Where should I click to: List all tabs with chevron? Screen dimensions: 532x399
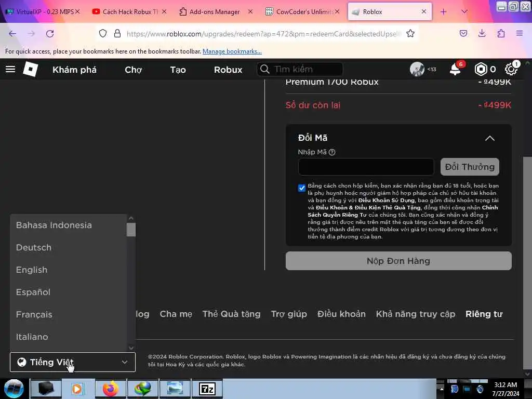464,12
